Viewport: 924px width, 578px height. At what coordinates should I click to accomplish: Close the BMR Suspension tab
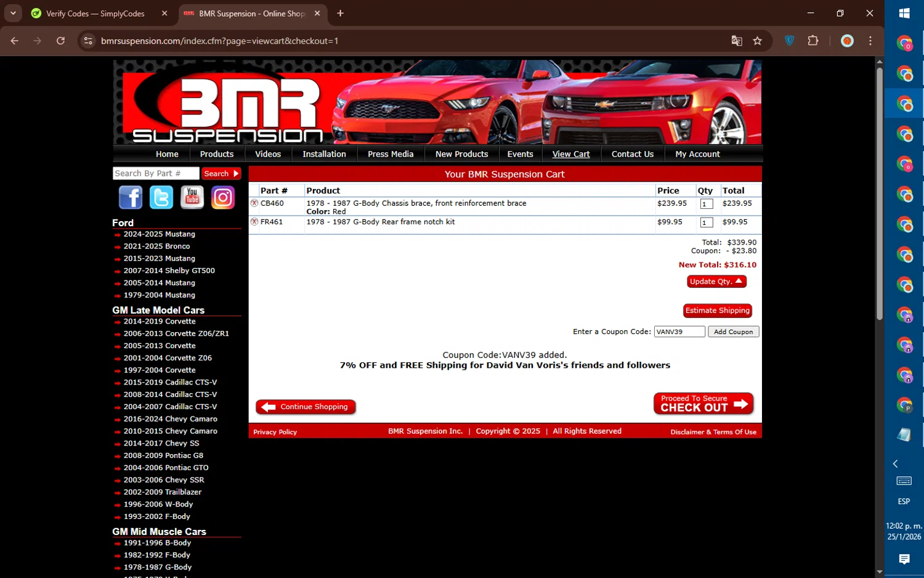coord(317,13)
